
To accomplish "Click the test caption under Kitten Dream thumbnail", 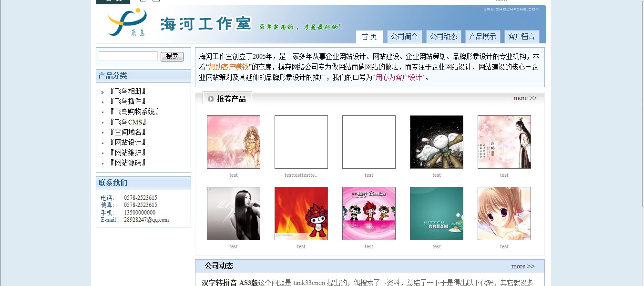I will pyautogui.click(x=437, y=246).
